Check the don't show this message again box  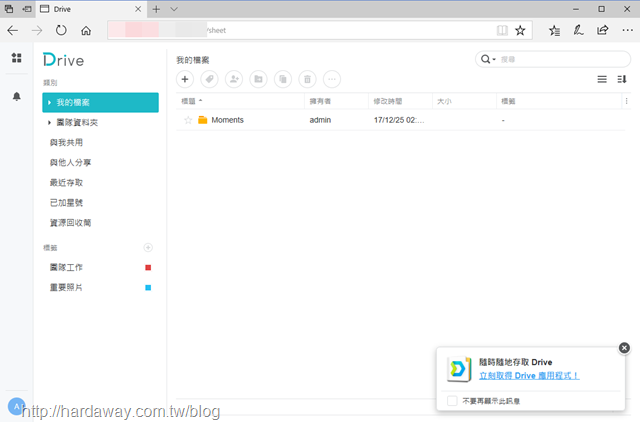coord(452,401)
